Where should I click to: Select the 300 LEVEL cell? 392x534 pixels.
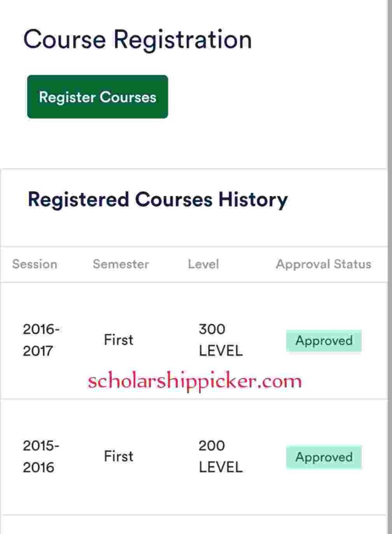click(221, 340)
